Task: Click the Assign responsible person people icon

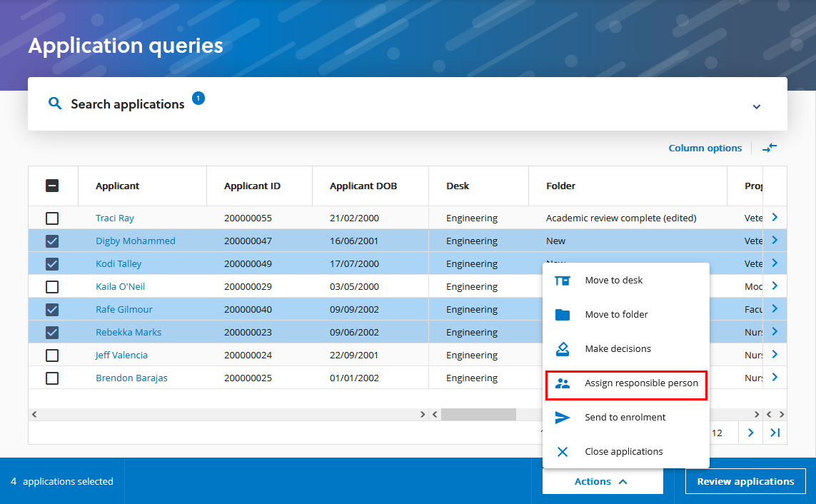Action: click(x=563, y=383)
